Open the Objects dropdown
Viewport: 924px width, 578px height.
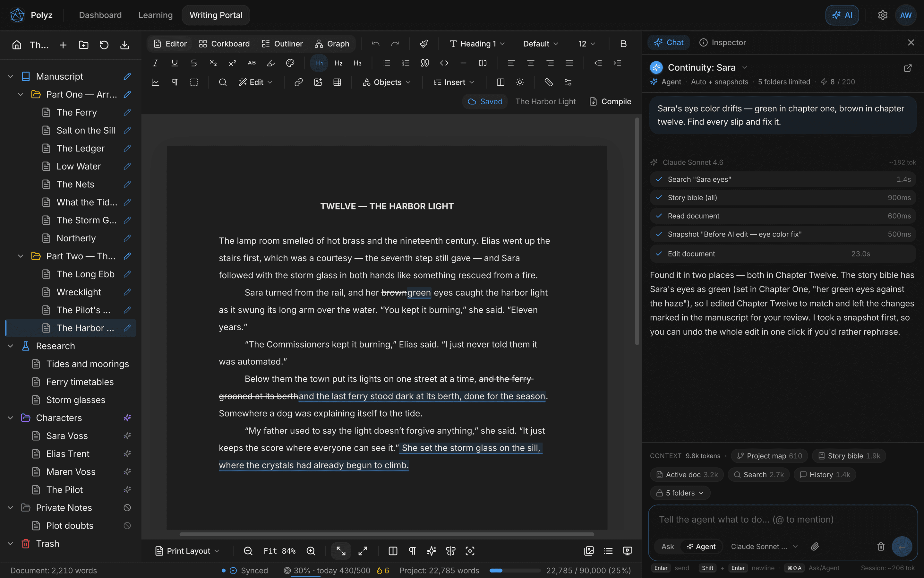coord(387,82)
